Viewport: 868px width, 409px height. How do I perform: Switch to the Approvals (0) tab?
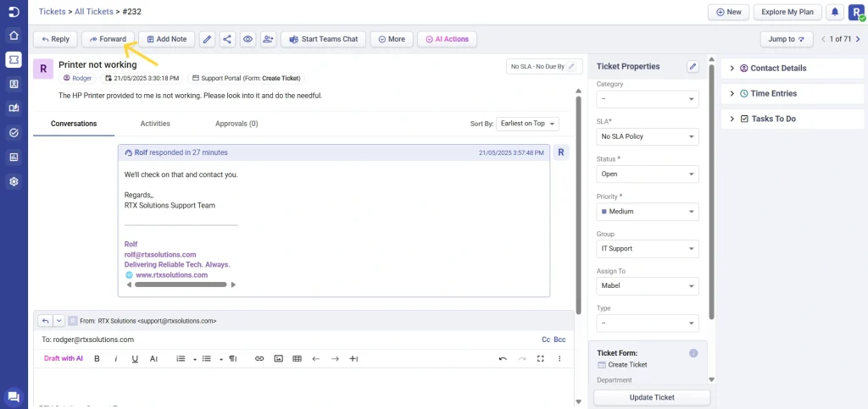pos(236,124)
